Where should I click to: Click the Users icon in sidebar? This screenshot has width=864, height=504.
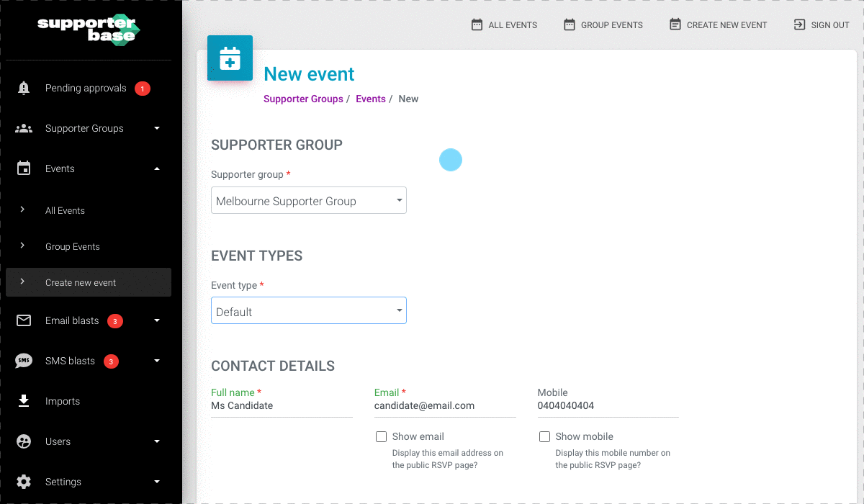pos(24,441)
